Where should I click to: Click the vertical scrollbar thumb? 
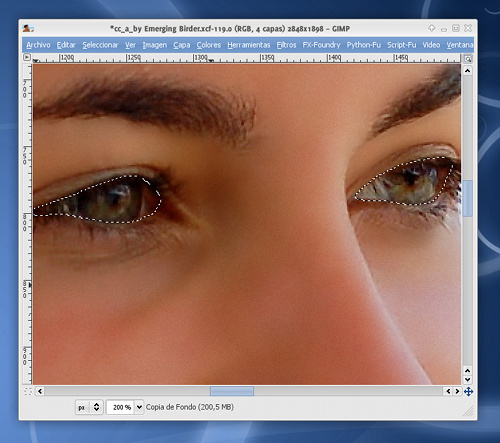[468, 198]
